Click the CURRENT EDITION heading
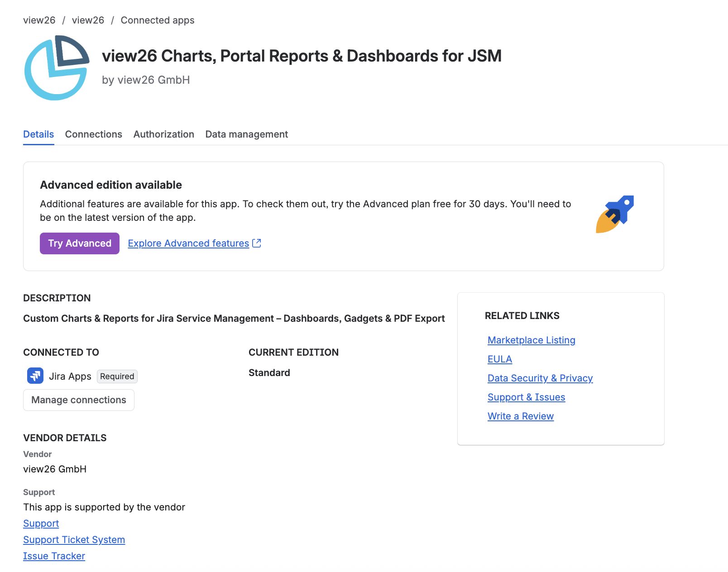The width and height of the screenshot is (728, 572). 294,353
